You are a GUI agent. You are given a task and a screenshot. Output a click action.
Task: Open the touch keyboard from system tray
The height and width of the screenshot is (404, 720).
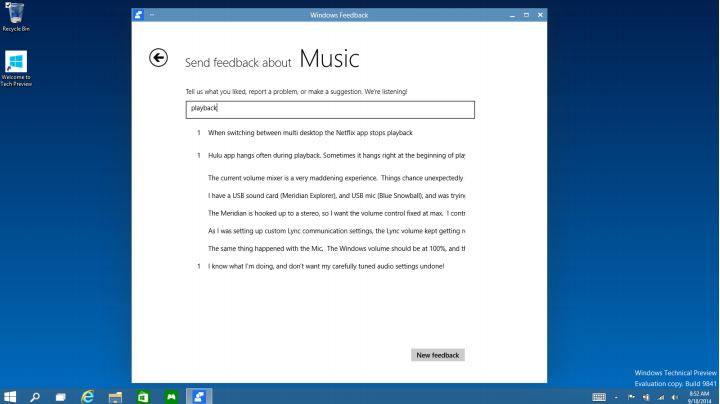tap(599, 397)
